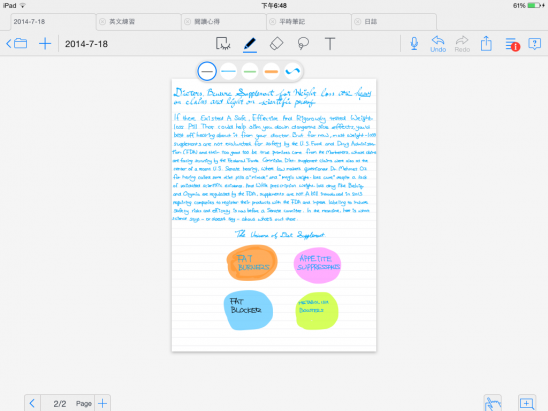Screen dimensions: 548x411
Task: Select the green pen color preset
Action: (250, 71)
